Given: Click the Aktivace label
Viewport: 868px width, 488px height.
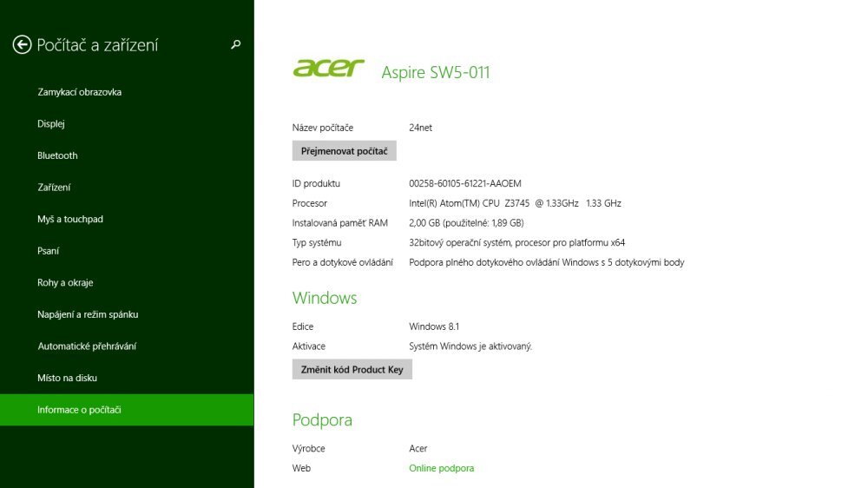Looking at the screenshot, I should 309,346.
